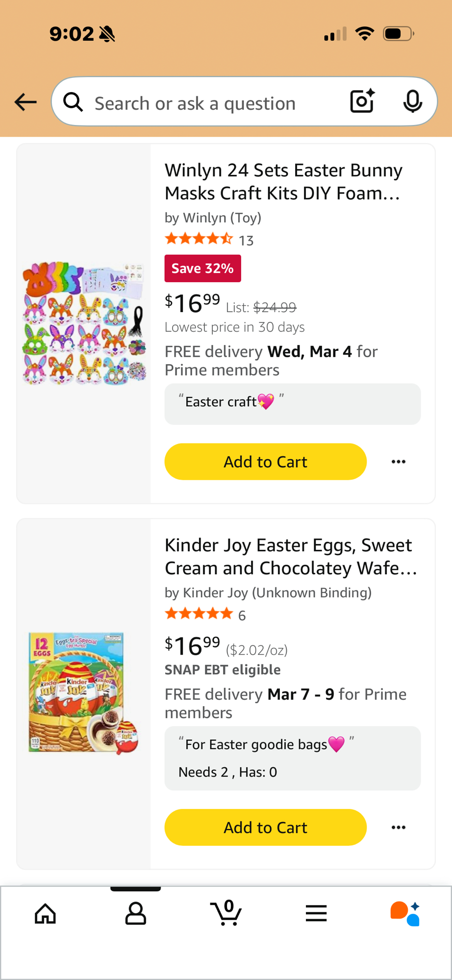Tap the back arrow icon
The height and width of the screenshot is (980, 452).
pos(25,102)
